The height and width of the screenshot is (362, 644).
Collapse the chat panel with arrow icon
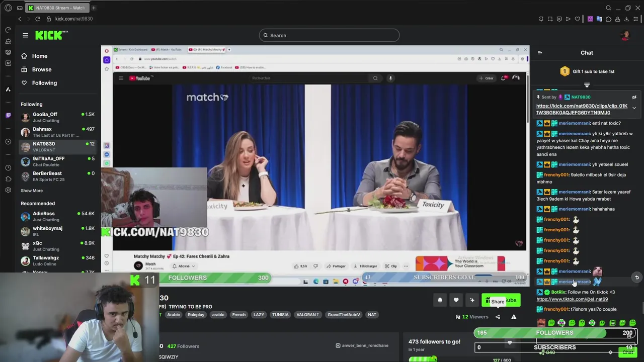coord(540,53)
